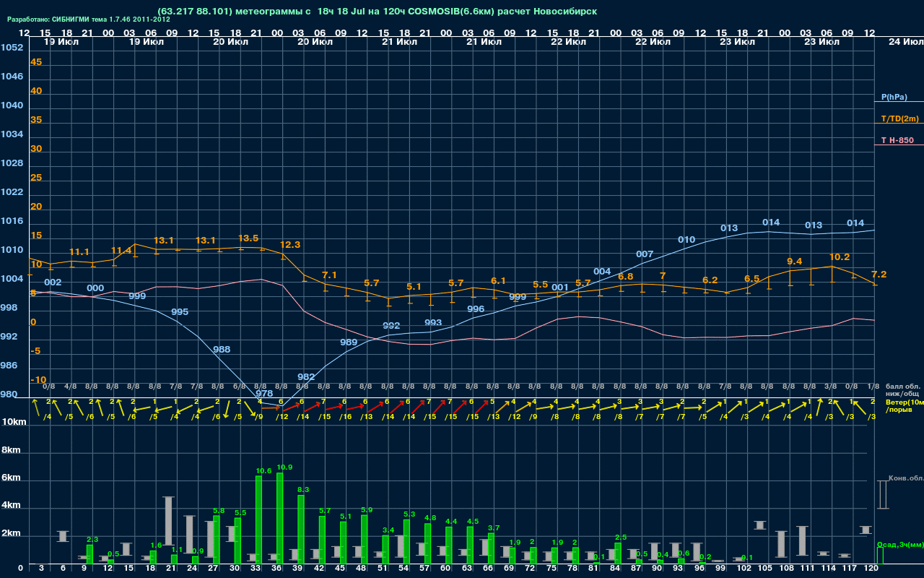
Task: Click the pressure value 010
Action: point(687,240)
